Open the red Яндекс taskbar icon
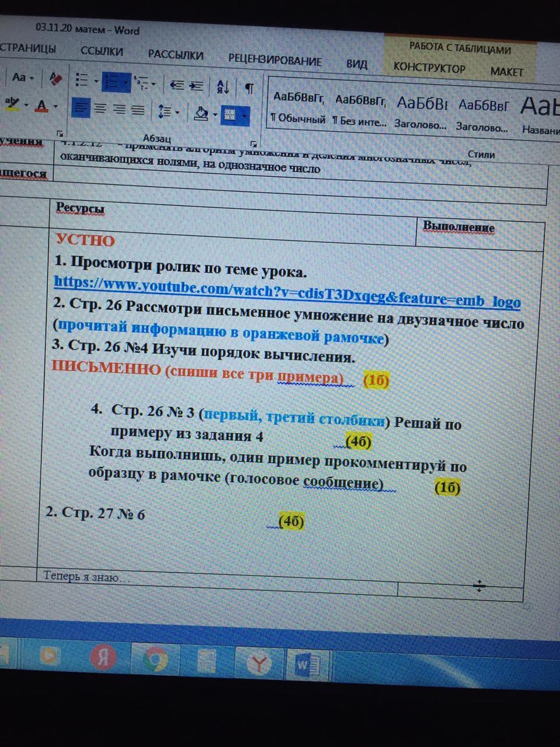This screenshot has width=560, height=747. pos(104,658)
